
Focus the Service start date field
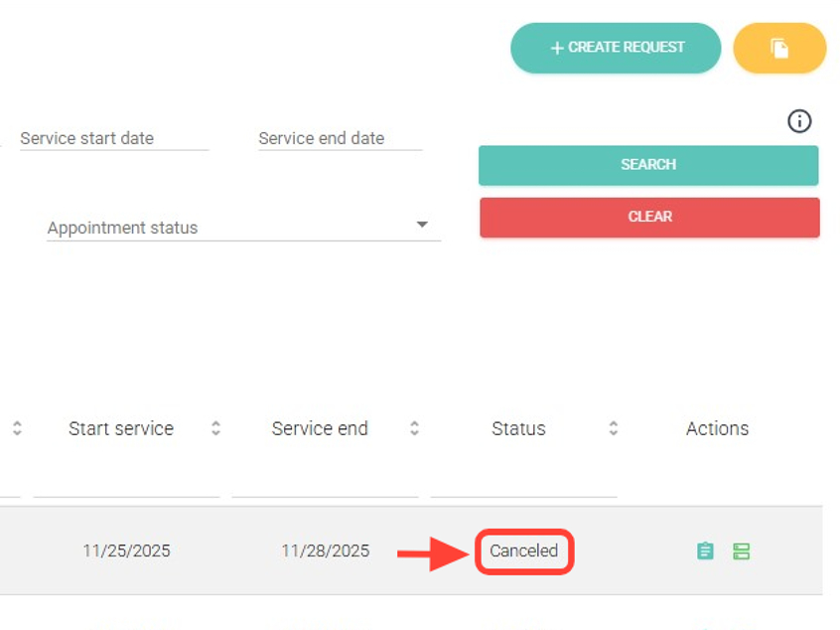114,139
